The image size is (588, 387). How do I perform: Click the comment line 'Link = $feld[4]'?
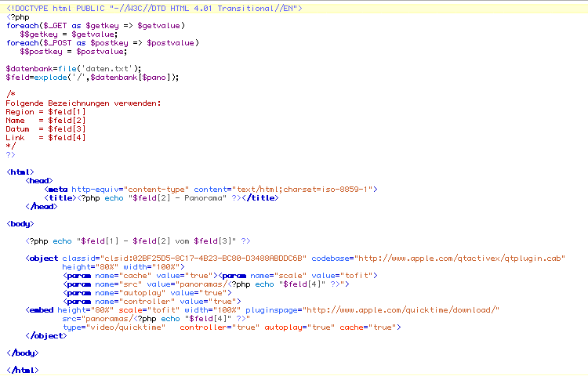click(x=45, y=138)
